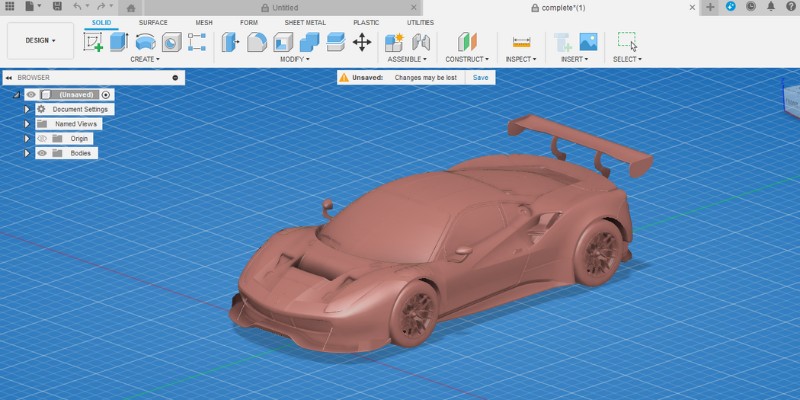The width and height of the screenshot is (800, 400).
Task: Close the Untitled document tab
Action: [x=414, y=8]
